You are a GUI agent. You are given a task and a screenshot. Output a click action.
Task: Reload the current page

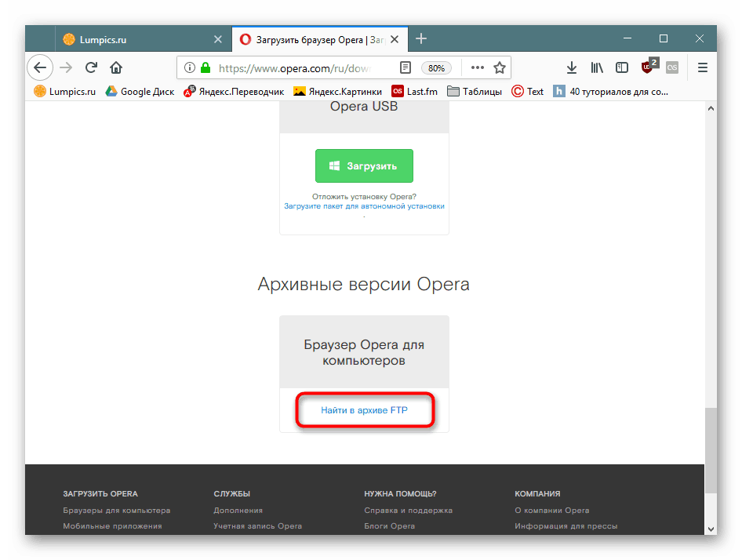click(91, 67)
